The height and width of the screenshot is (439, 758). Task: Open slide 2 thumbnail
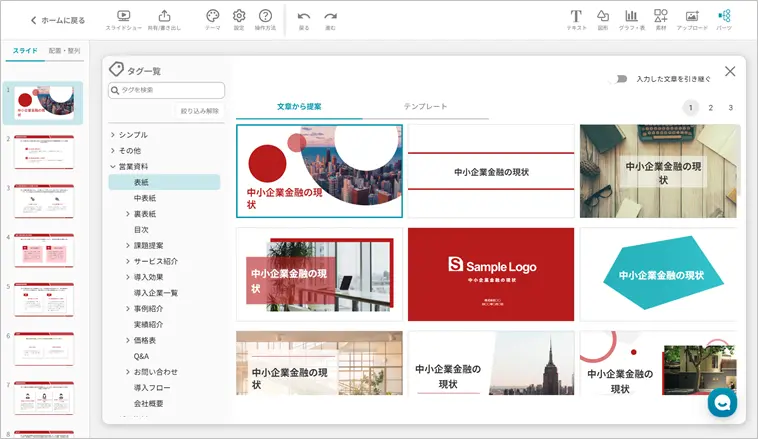[44, 152]
